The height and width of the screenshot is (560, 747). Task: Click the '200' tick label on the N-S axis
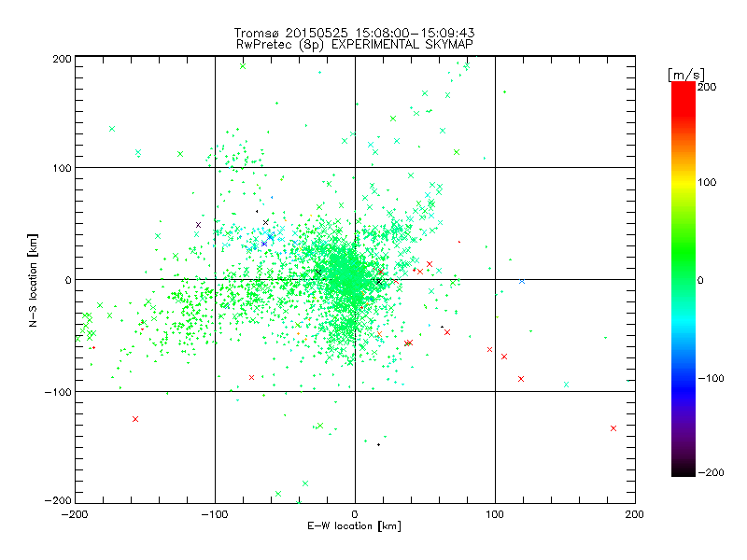[62, 59]
